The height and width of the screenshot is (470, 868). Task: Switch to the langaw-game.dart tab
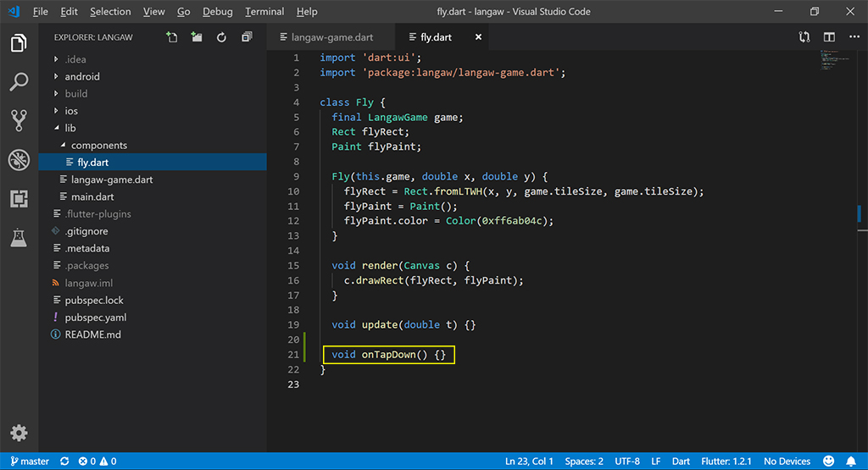pyautogui.click(x=331, y=37)
